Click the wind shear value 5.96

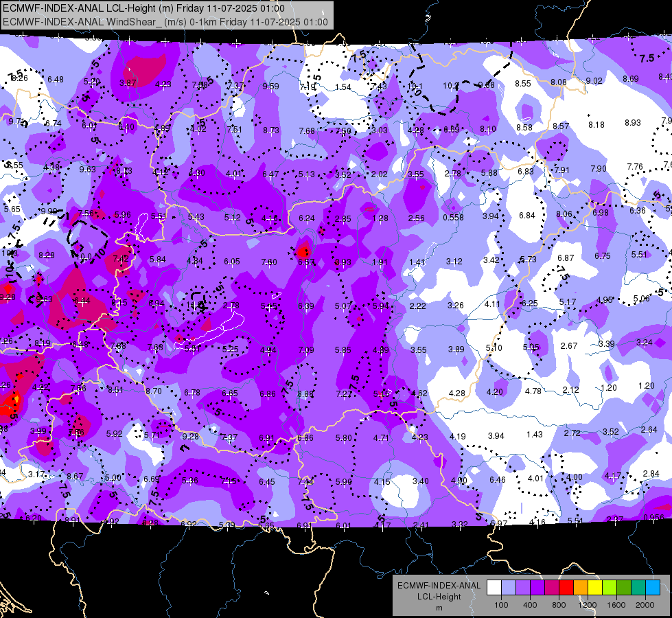[123, 215]
